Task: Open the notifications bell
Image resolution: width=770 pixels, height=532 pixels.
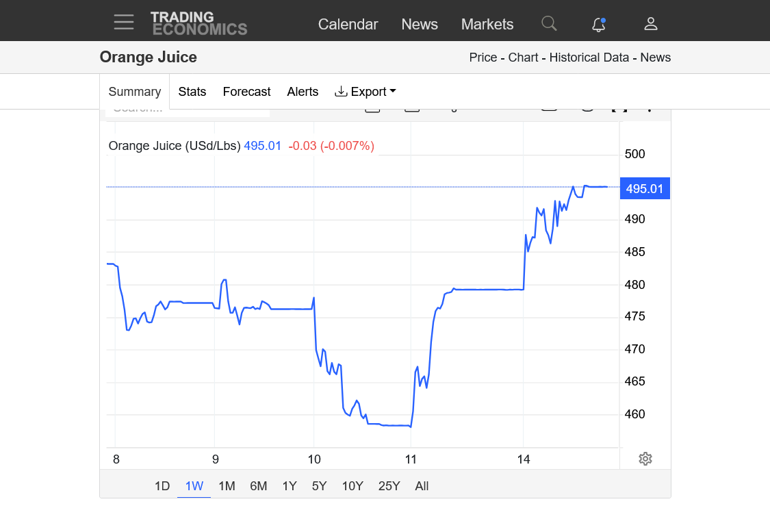Action: click(599, 24)
